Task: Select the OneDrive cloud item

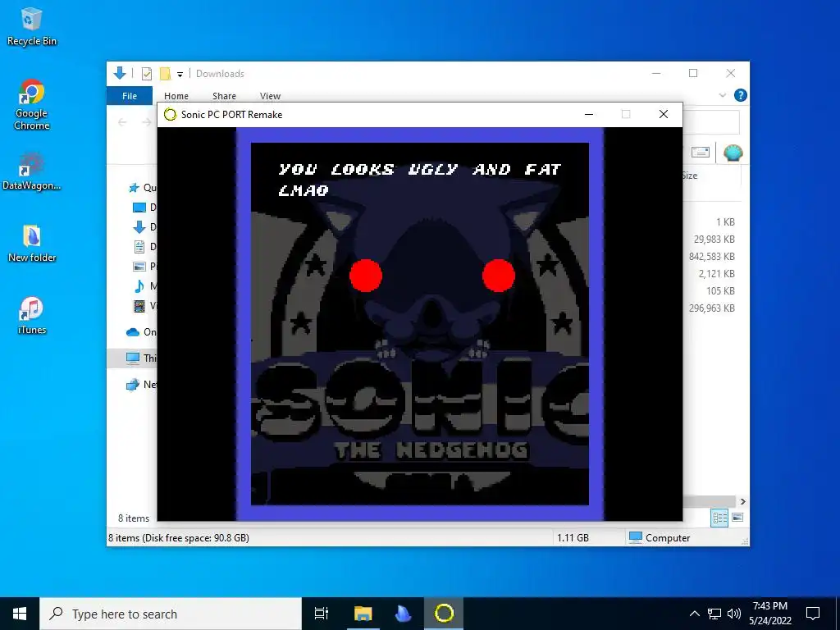Action: [x=133, y=332]
